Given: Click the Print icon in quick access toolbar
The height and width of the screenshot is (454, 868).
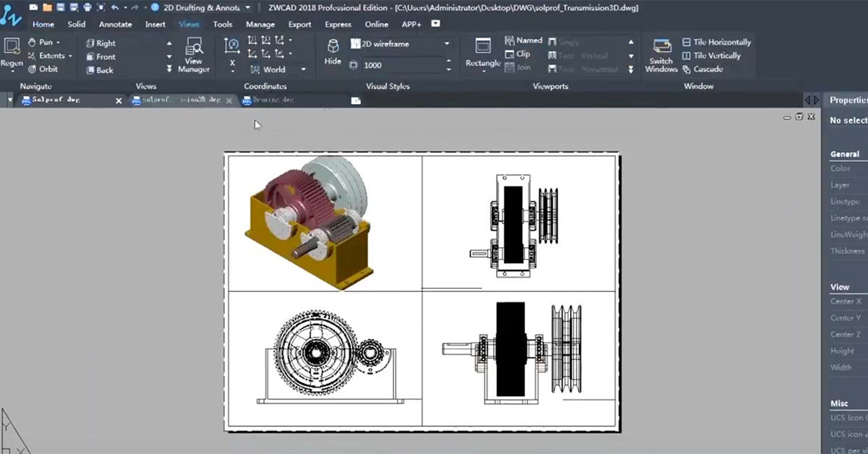Looking at the screenshot, I should click(x=87, y=7).
